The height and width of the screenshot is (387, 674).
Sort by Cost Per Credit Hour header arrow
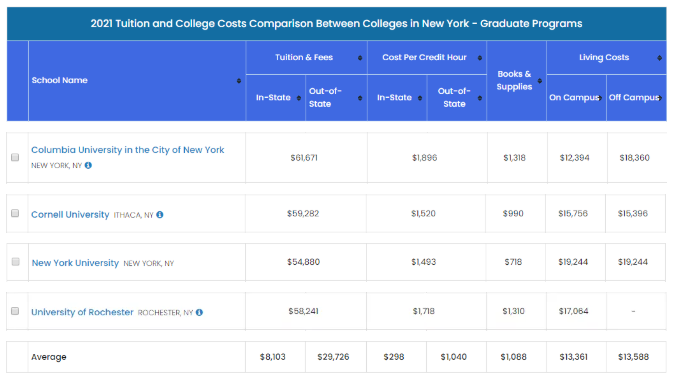(480, 58)
